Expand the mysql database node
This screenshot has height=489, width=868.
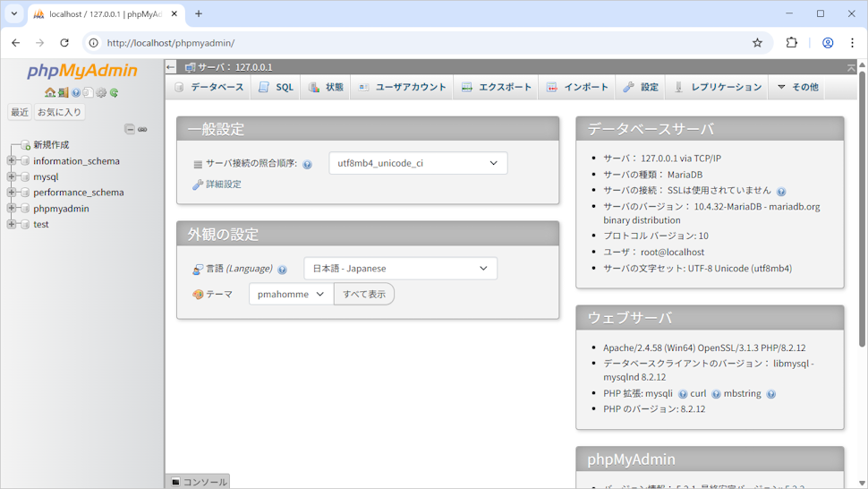tap(11, 176)
